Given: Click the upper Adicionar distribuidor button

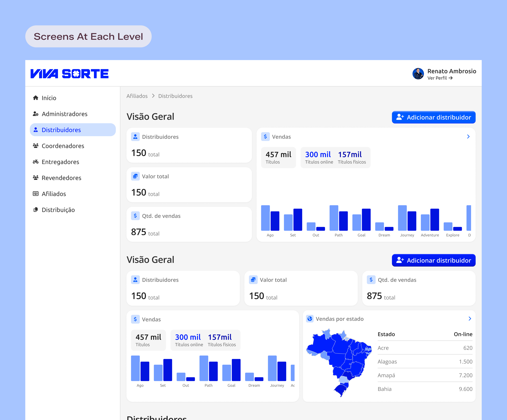Looking at the screenshot, I should [x=434, y=117].
